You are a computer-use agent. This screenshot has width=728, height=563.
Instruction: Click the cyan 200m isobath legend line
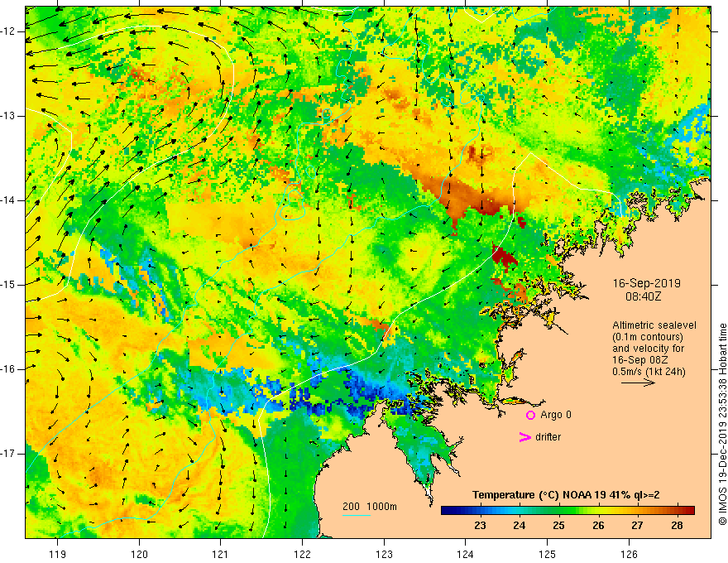pyautogui.click(x=357, y=515)
